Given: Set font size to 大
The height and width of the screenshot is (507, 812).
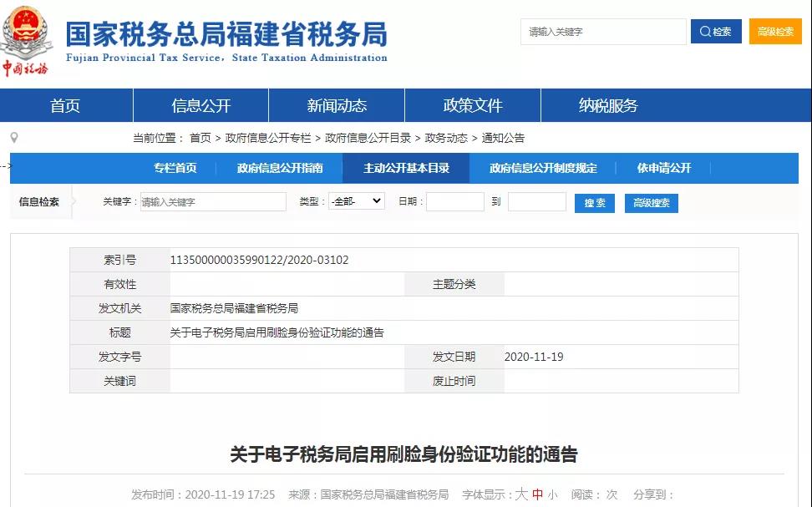Looking at the screenshot, I should (521, 494).
